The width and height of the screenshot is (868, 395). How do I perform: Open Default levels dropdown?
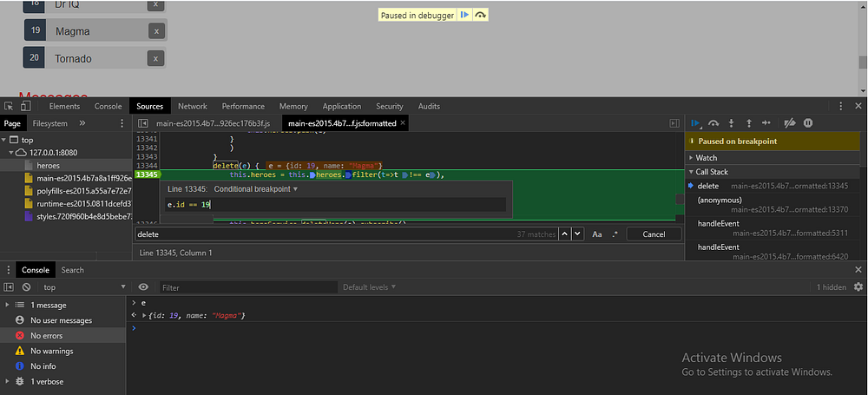pos(369,287)
